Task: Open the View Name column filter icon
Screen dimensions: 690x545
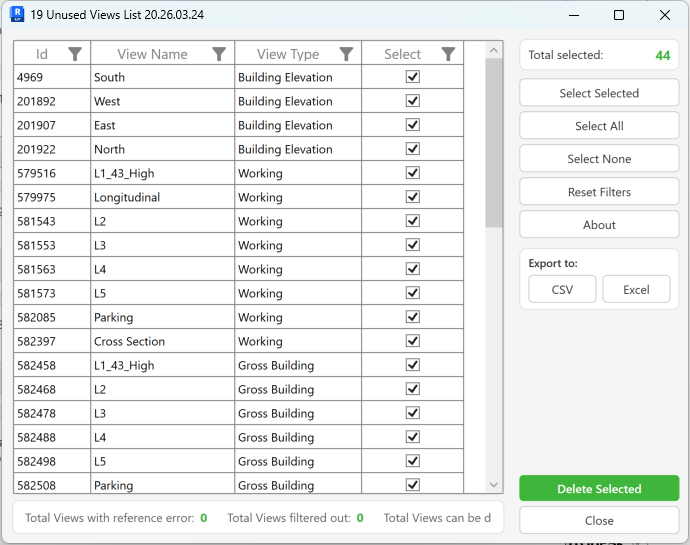Action: tap(219, 54)
